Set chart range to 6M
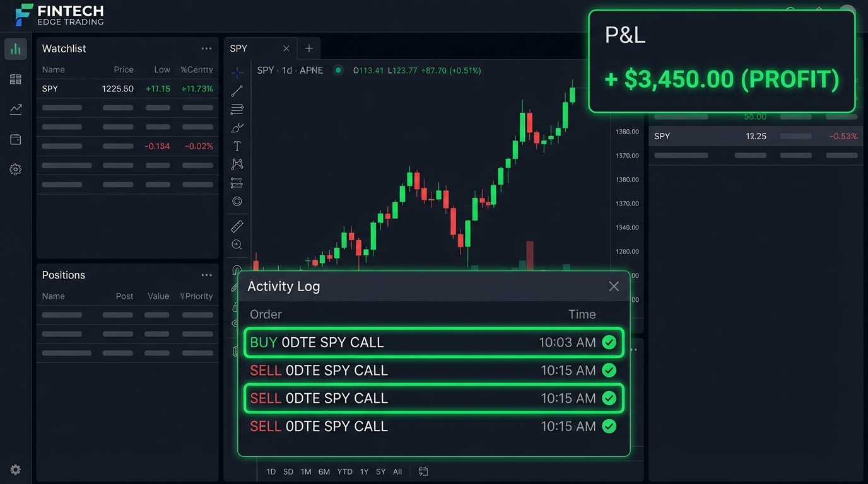Image resolution: width=868 pixels, height=484 pixels. (x=324, y=471)
